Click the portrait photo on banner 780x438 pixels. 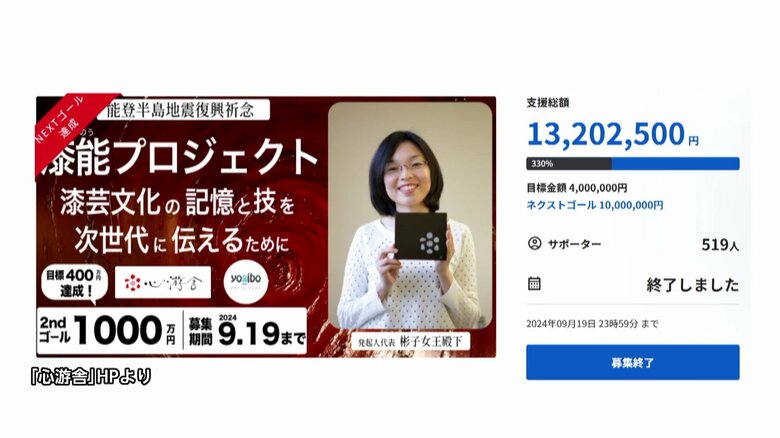pyautogui.click(x=410, y=215)
